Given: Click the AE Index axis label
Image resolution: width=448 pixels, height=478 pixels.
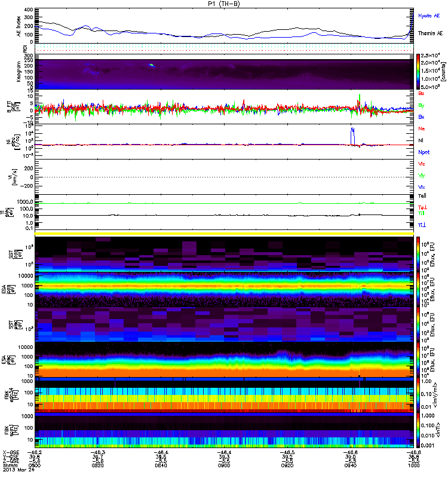Looking at the screenshot, I should tap(19, 26).
